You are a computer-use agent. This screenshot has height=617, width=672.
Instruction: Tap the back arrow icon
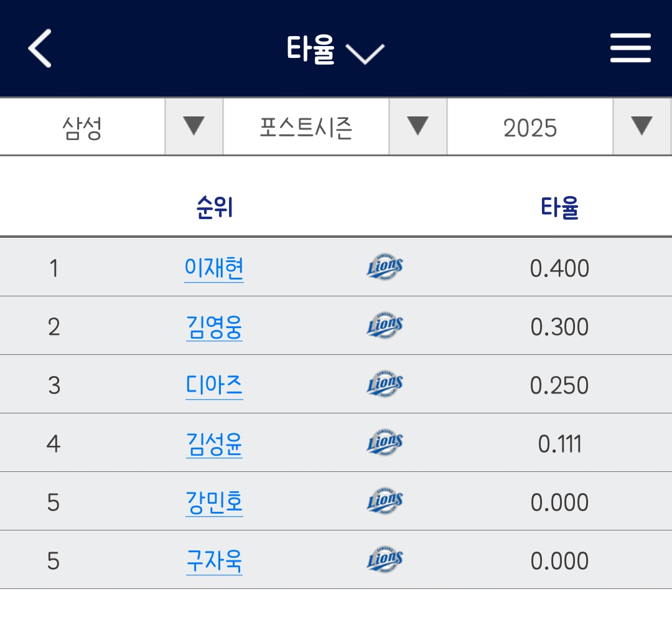click(40, 49)
